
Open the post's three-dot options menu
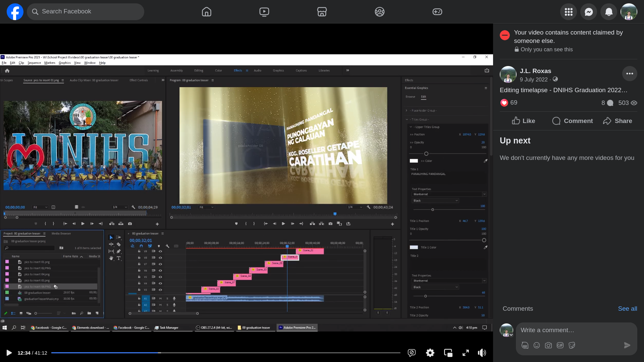coord(630,74)
